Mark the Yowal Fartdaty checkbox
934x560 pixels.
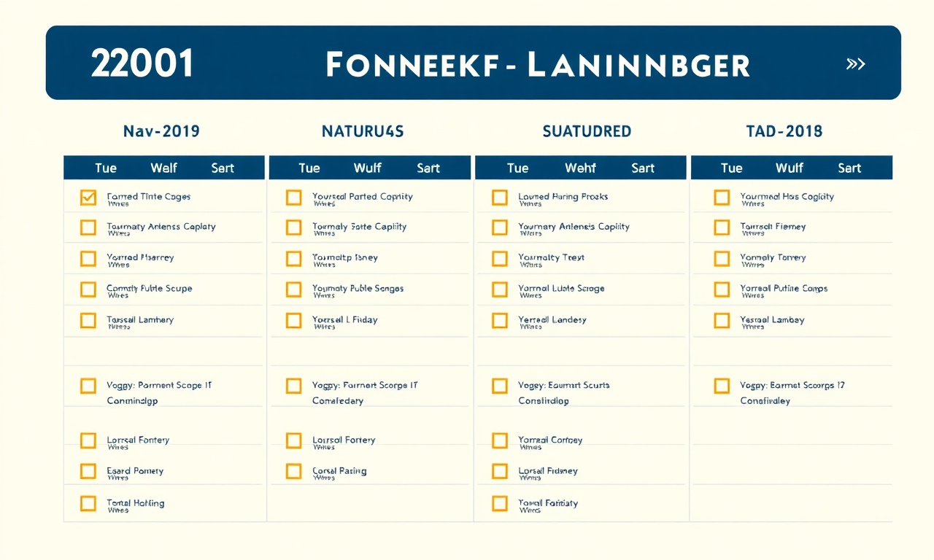(x=499, y=503)
